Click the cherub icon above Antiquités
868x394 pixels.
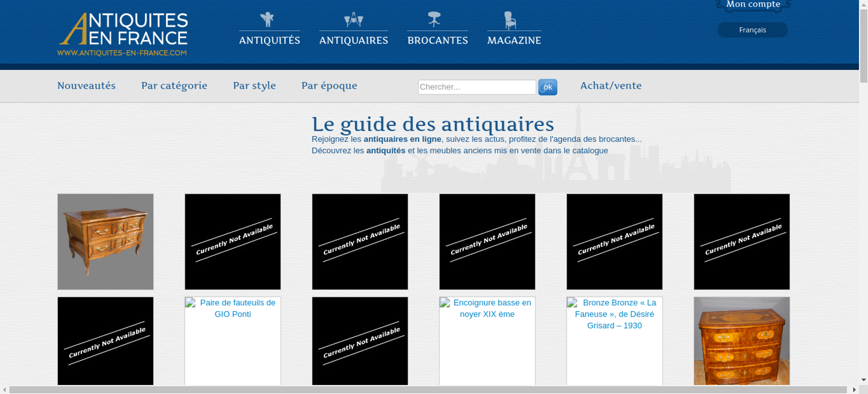point(267,20)
